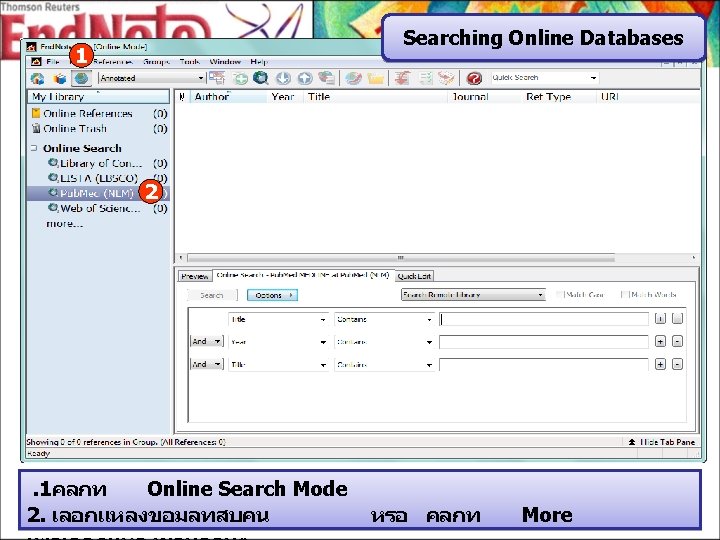Create a New Reference via toolbar icon
720x540 pixels.
click(240, 78)
